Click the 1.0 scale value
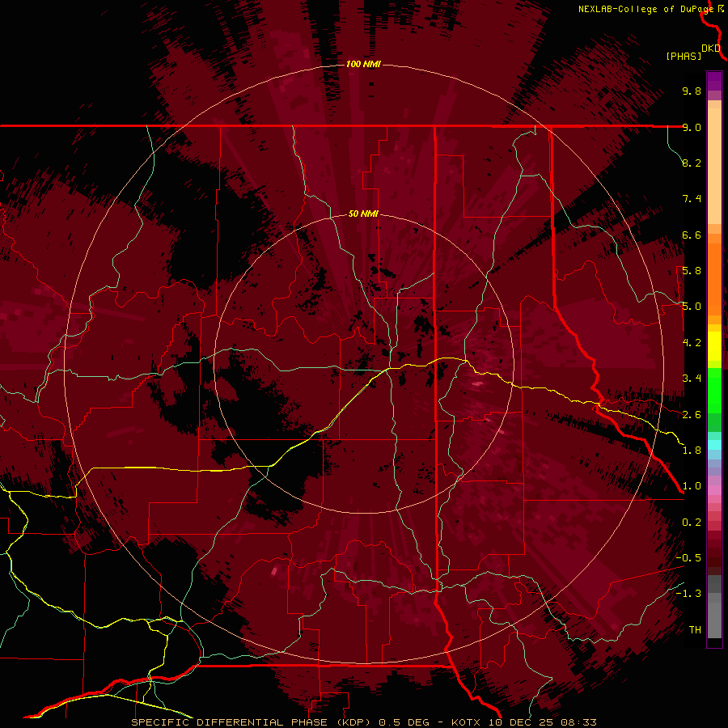Viewport: 728px width, 728px height. [692, 486]
